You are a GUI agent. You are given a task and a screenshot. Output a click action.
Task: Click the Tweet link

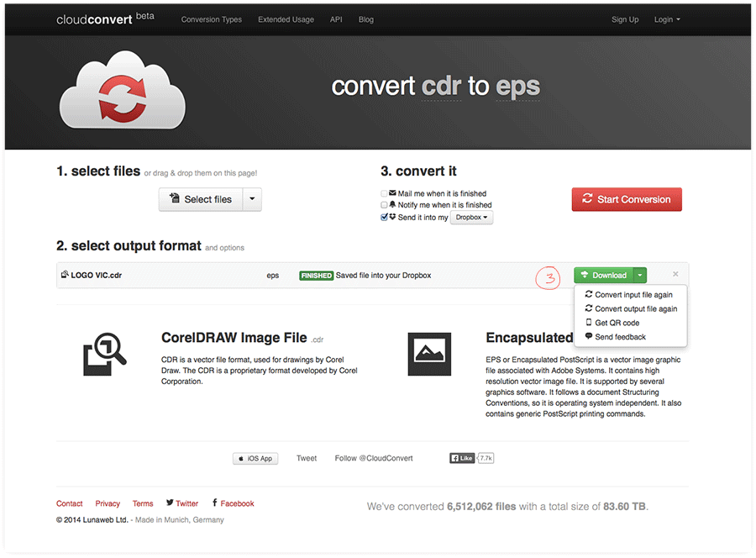click(x=307, y=458)
